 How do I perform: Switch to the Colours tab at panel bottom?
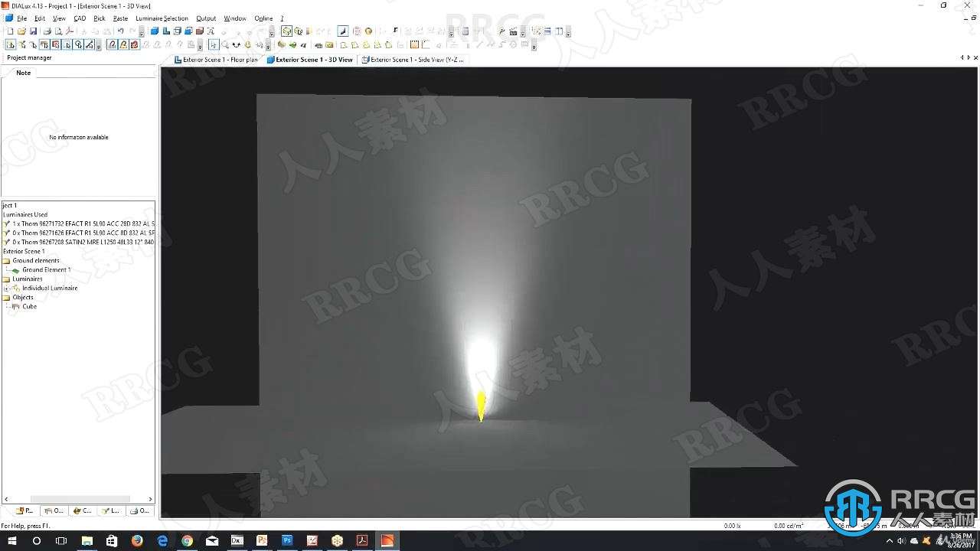(82, 510)
